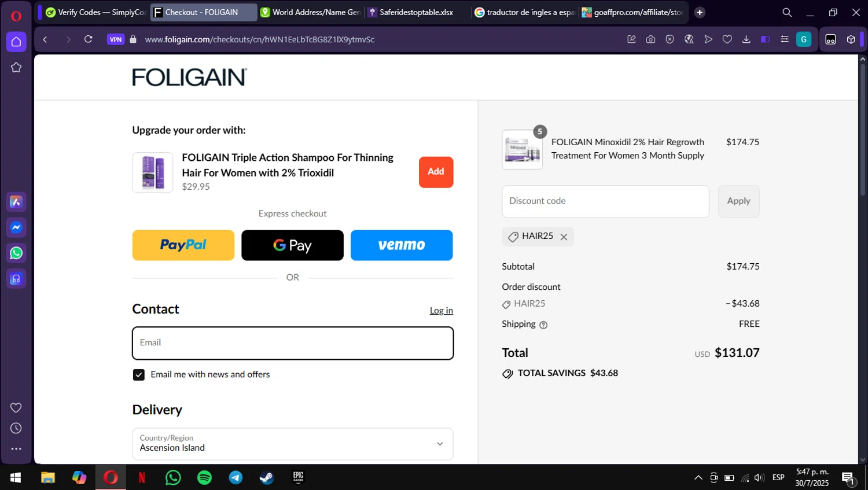Open bookmarks star in sidebar
The height and width of the screenshot is (490, 868).
[x=16, y=68]
